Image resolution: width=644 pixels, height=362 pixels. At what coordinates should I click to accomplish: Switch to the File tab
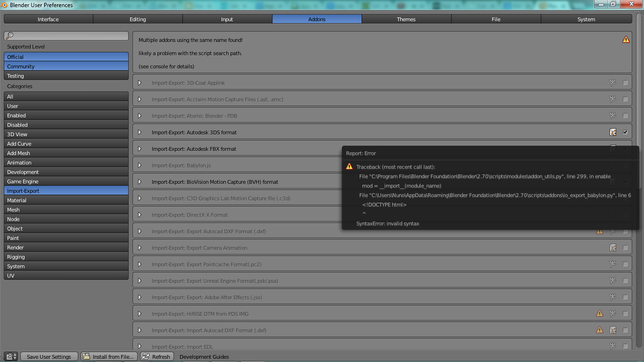point(496,19)
